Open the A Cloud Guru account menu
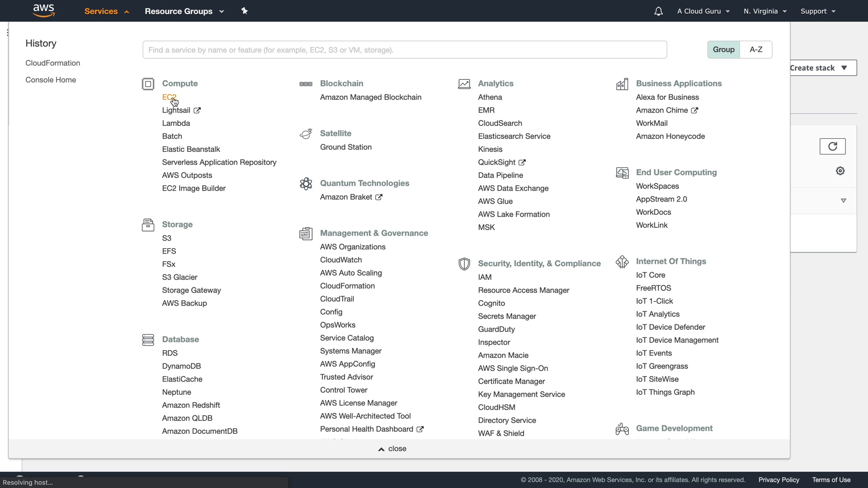This screenshot has width=868, height=488. coord(703,11)
